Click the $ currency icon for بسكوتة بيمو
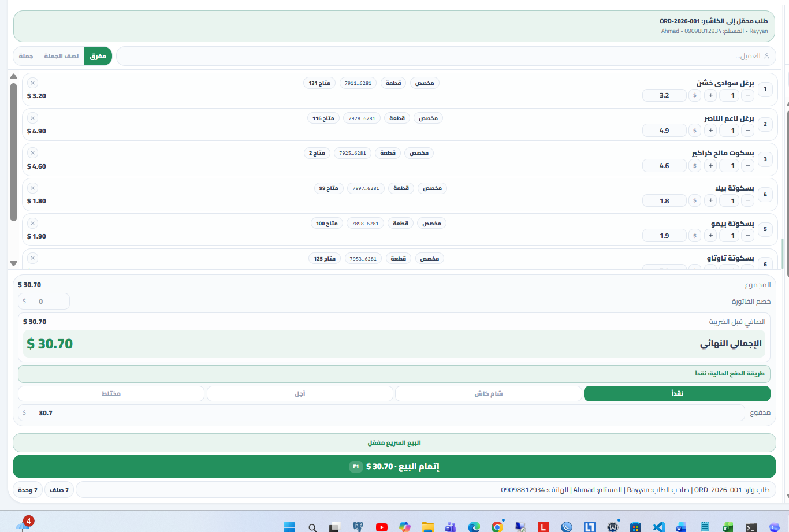The width and height of the screenshot is (789, 532). [x=694, y=236]
